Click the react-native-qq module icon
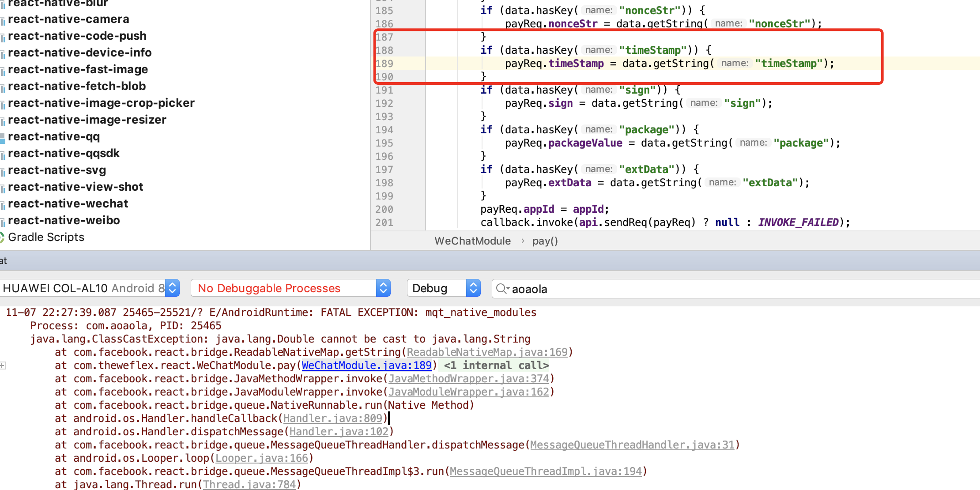The image size is (980, 490). 4,137
